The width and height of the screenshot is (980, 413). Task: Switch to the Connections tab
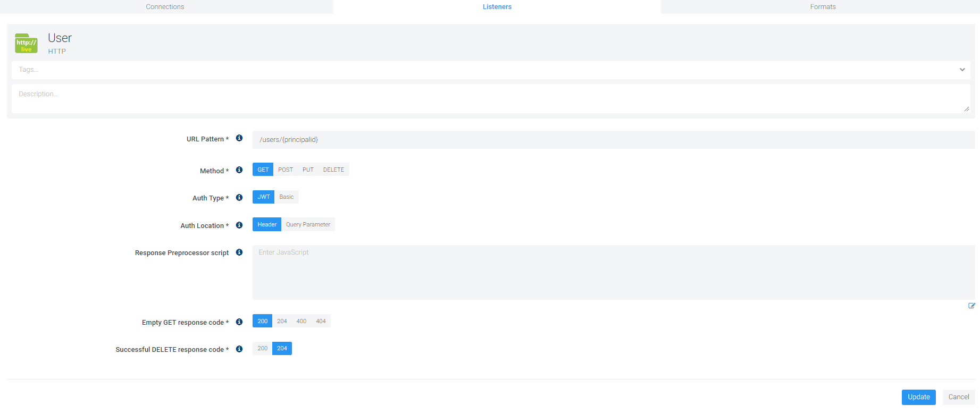point(165,7)
